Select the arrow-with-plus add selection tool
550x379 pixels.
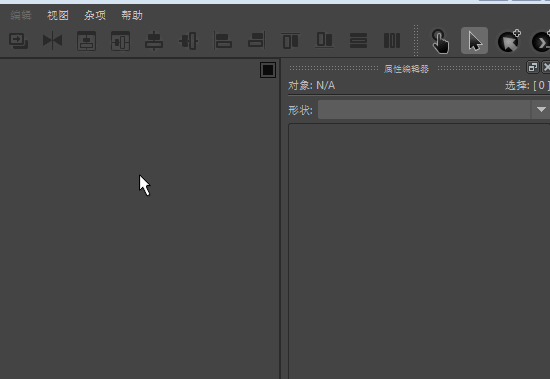(x=509, y=41)
